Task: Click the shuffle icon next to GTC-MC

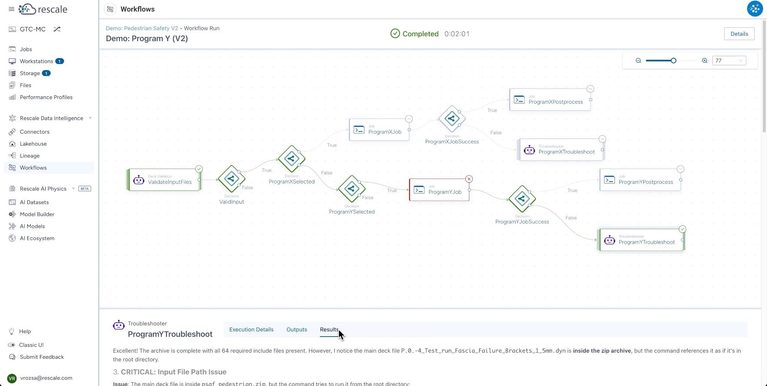Action: (x=57, y=29)
